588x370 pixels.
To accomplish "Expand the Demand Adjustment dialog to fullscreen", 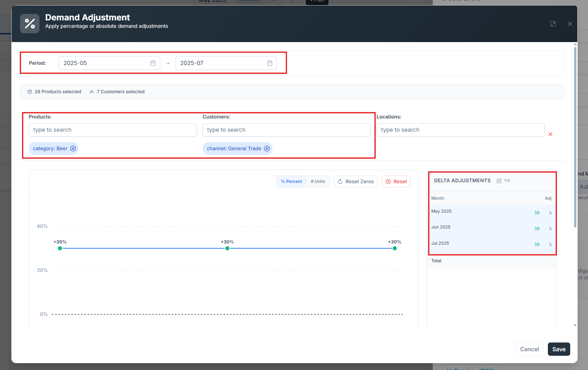I will 553,24.
